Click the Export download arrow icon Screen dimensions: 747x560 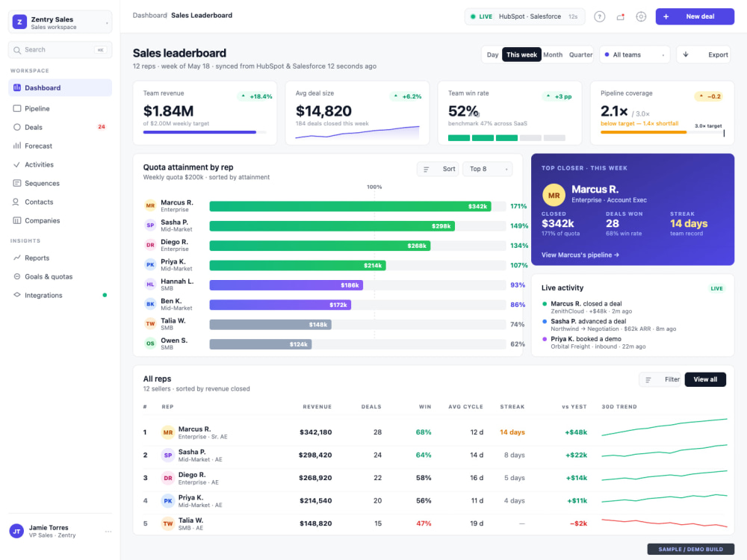click(x=686, y=55)
